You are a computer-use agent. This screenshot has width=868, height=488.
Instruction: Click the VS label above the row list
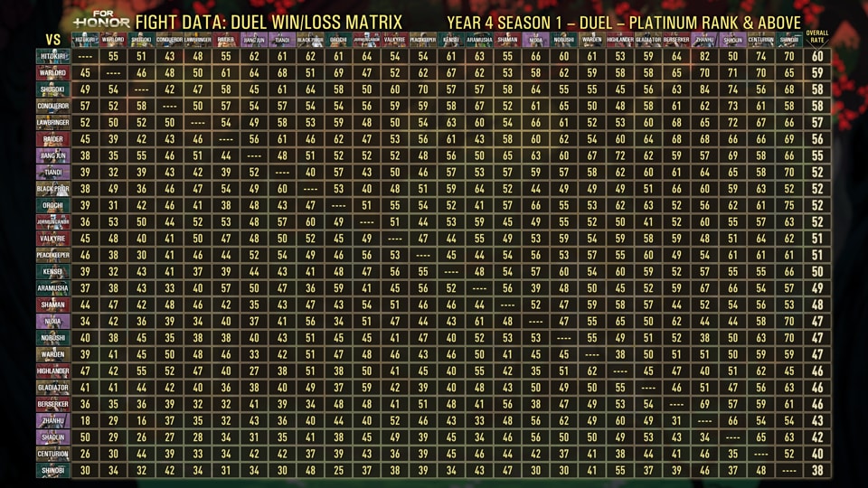52,40
